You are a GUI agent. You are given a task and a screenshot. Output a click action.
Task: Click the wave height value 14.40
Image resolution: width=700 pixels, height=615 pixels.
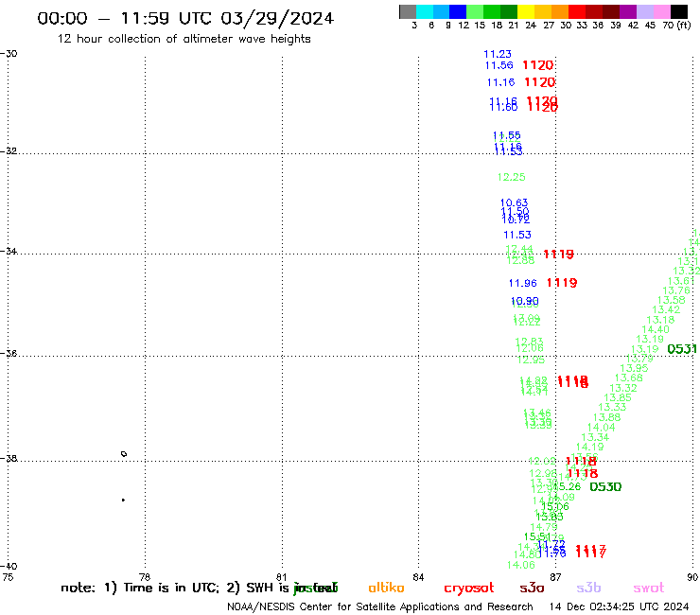pos(656,329)
